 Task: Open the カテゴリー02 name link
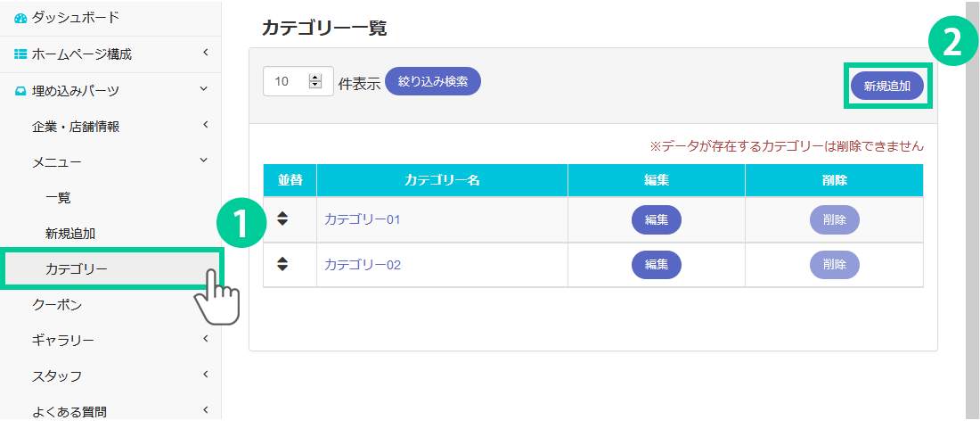coord(363,265)
